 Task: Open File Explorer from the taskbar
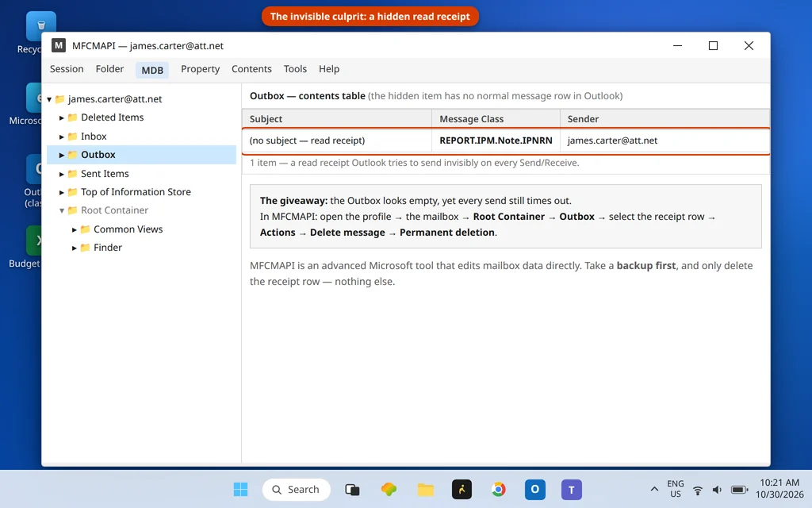(x=426, y=489)
